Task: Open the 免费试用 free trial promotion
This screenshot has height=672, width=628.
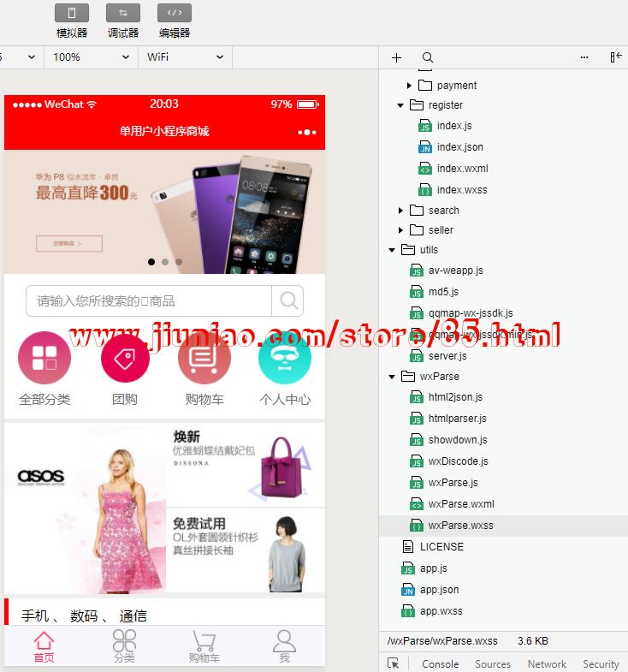Action: pyautogui.click(x=246, y=550)
